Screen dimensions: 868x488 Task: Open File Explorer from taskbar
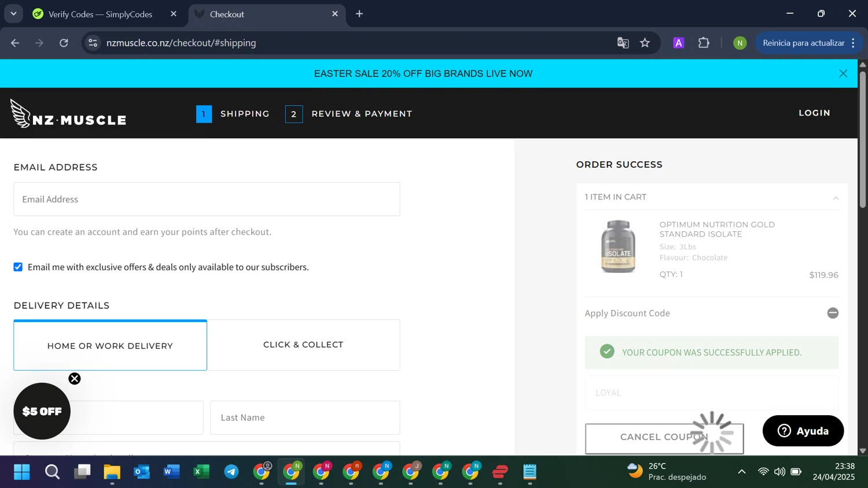tap(112, 472)
